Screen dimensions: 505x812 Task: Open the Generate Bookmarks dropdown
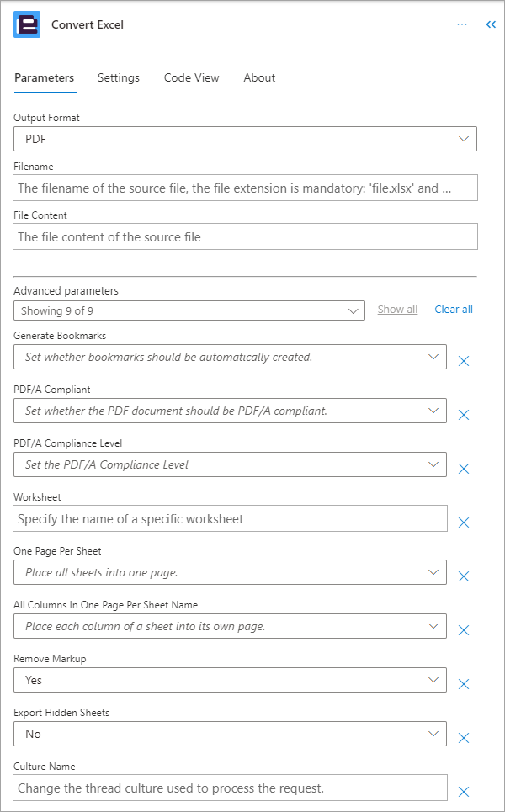[x=230, y=357]
